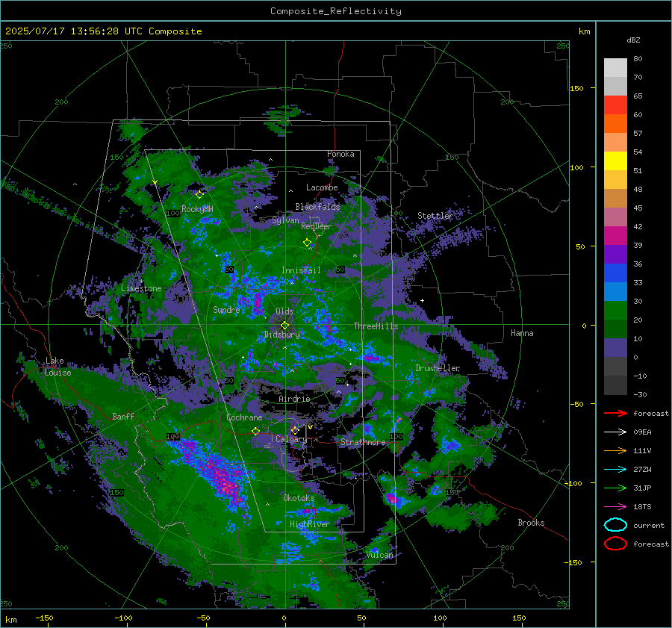Click the yellow marker near Cochrane
Image resolution: width=672 pixels, height=628 pixels.
pos(256,431)
